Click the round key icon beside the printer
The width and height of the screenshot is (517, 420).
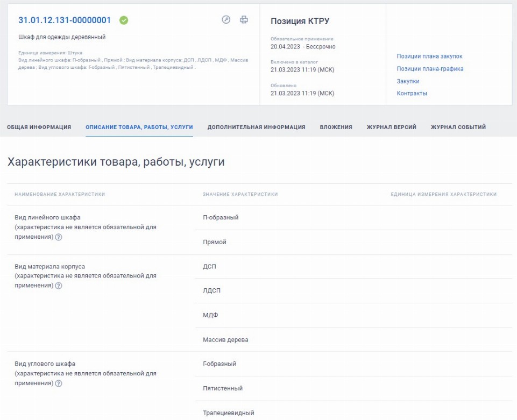coord(226,20)
